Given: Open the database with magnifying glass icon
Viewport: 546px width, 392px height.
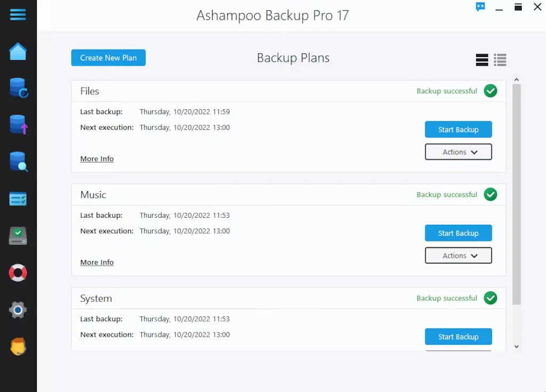Looking at the screenshot, I should (18, 161).
